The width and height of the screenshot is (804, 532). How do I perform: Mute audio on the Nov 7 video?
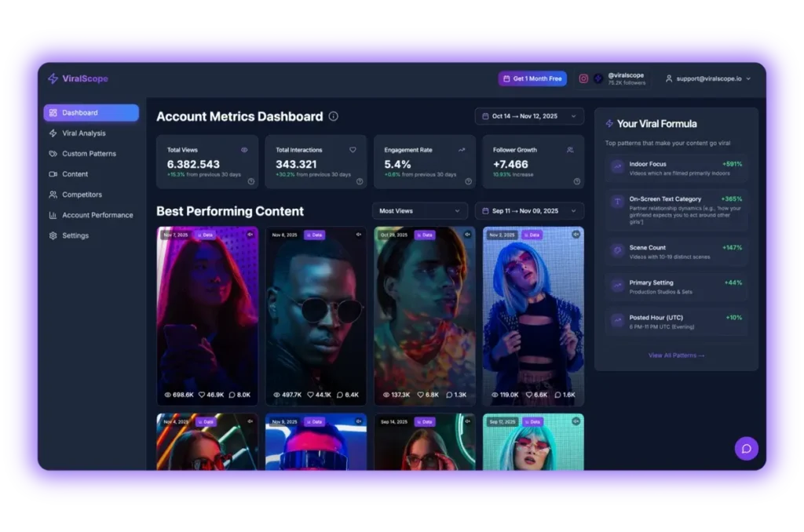(x=250, y=235)
